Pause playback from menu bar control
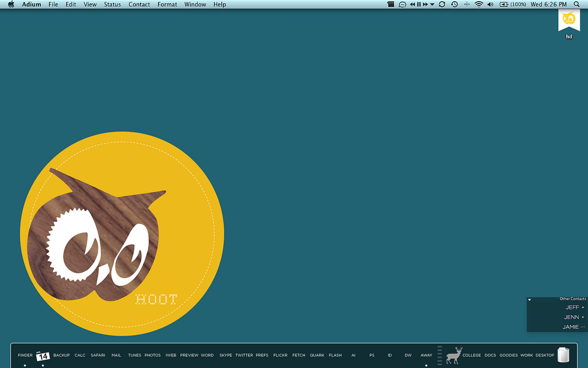This screenshot has height=368, width=588. (419, 5)
